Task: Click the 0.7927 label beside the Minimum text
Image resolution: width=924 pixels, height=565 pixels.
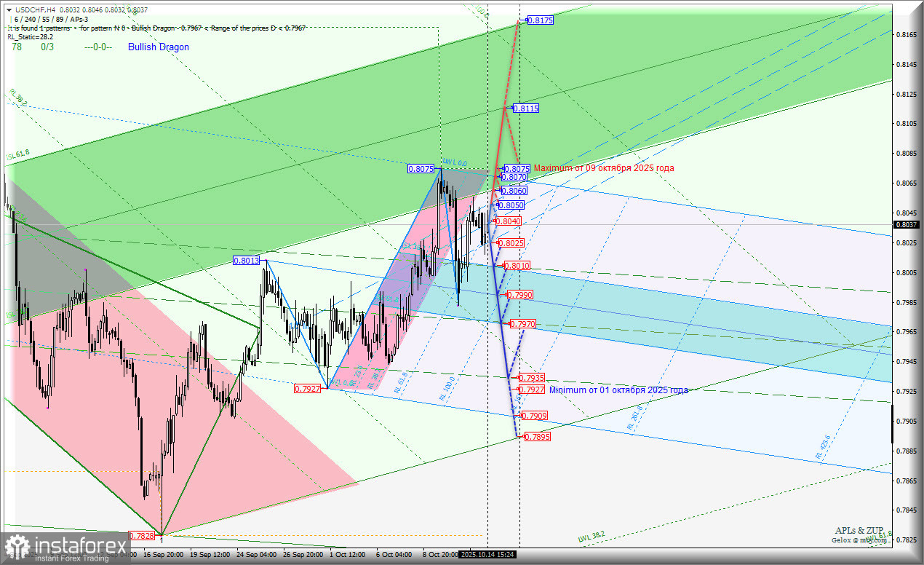Action: click(x=532, y=390)
